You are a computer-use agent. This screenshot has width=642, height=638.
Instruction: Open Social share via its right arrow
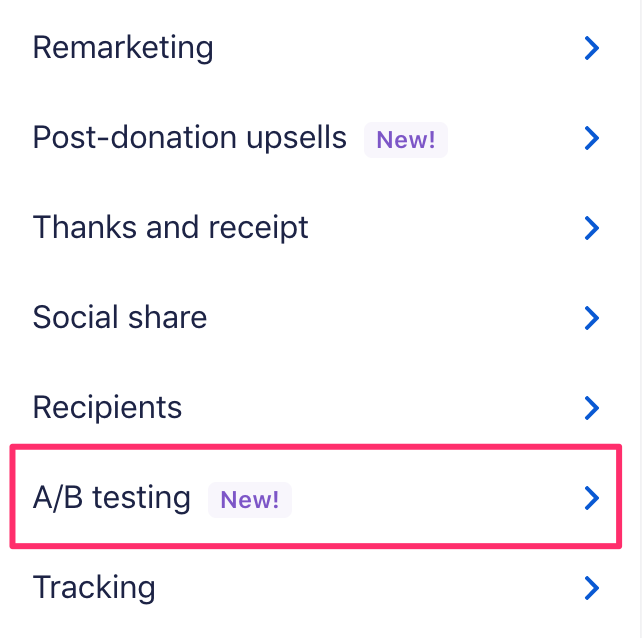[x=592, y=318]
